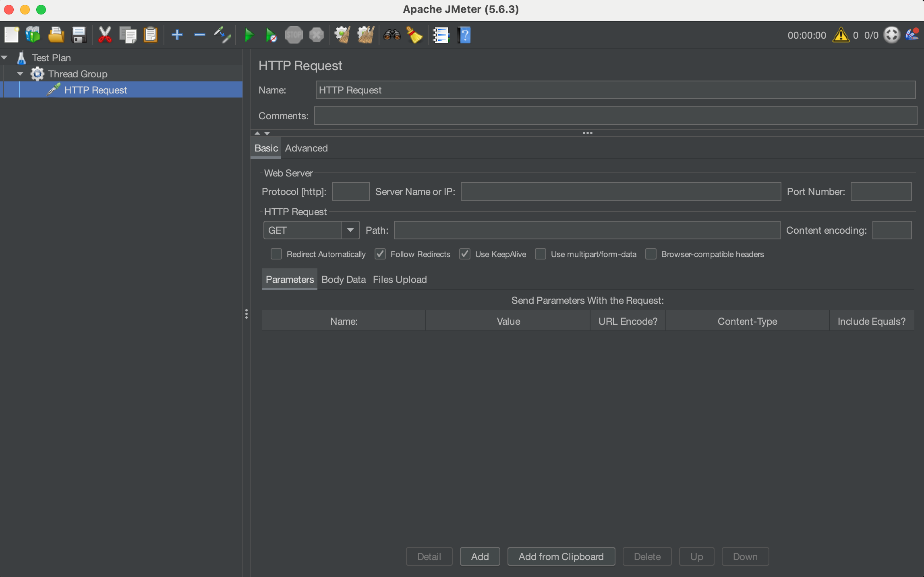Viewport: 924px width, 577px height.
Task: Open Help with question mark icon
Action: 464,35
